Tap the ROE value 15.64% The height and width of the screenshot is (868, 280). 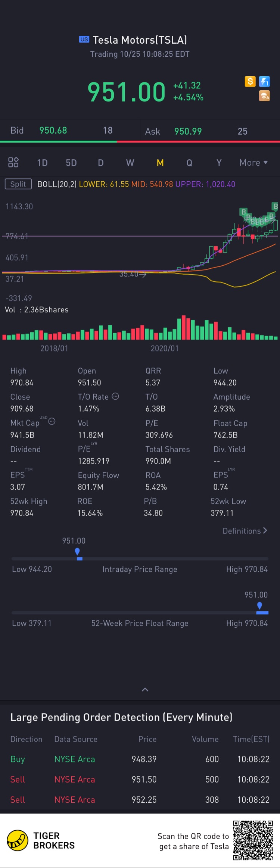(x=90, y=513)
